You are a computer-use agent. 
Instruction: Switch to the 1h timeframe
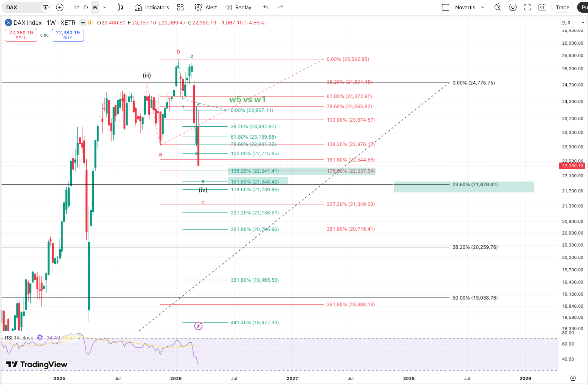point(76,7)
